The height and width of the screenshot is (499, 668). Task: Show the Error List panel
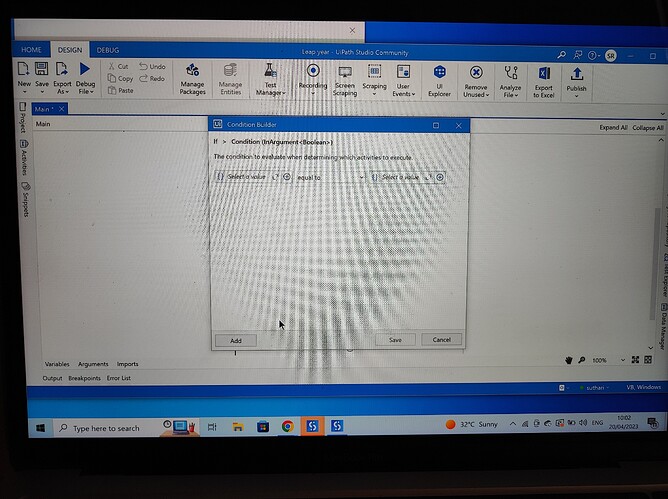point(118,378)
